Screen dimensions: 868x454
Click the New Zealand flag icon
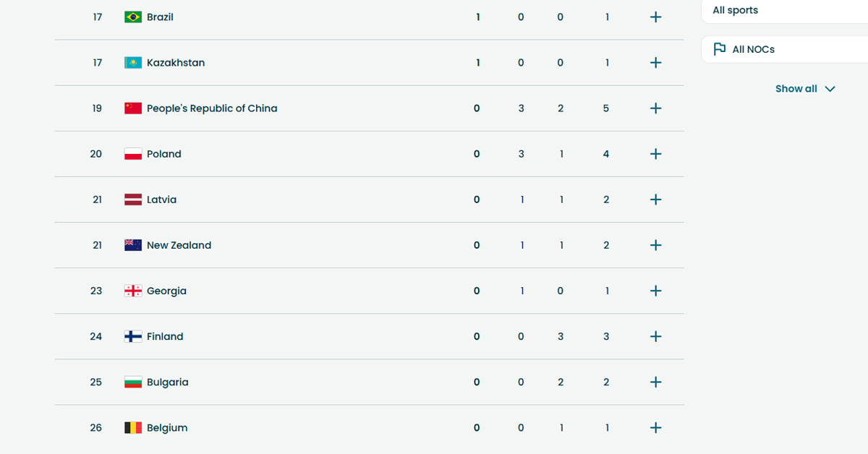point(133,245)
